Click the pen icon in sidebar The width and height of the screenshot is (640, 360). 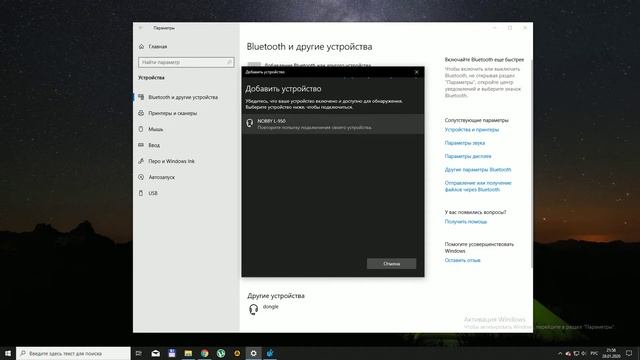pyautogui.click(x=141, y=161)
